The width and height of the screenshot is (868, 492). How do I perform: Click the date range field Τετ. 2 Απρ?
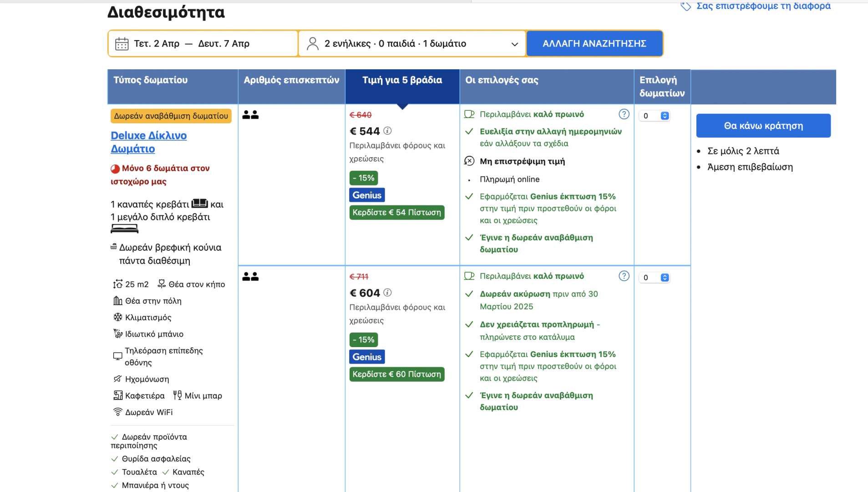[x=157, y=44]
